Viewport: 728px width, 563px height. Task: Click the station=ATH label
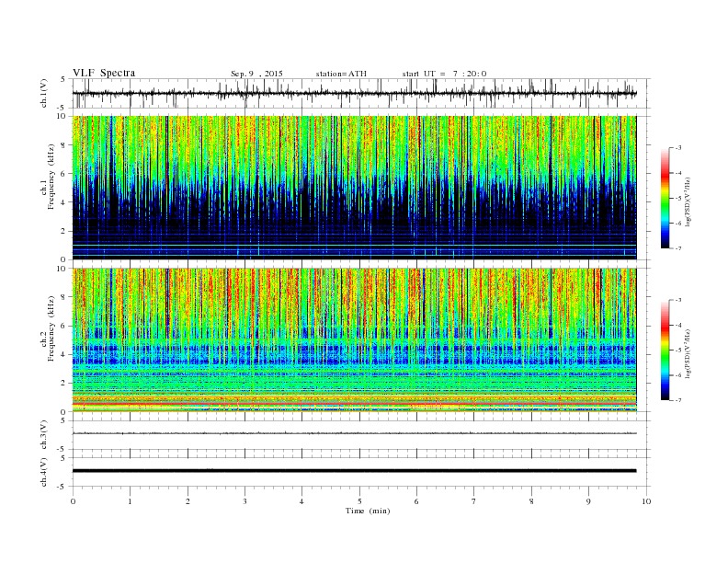pos(341,74)
